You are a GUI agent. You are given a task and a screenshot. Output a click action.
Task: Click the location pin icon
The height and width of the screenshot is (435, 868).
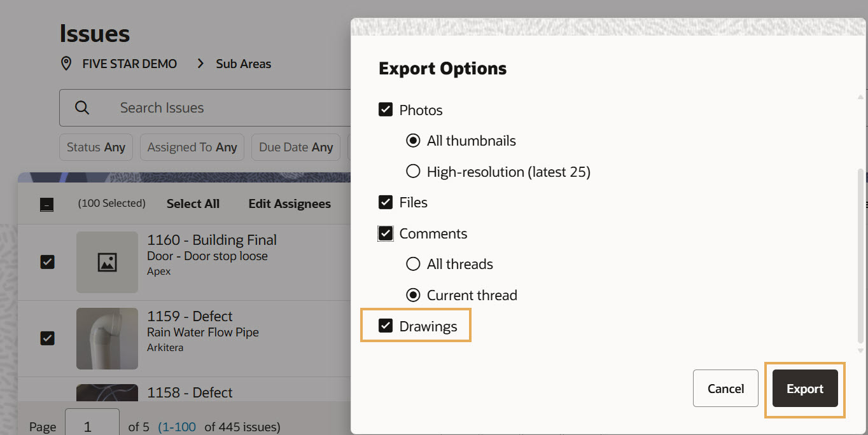click(x=66, y=64)
